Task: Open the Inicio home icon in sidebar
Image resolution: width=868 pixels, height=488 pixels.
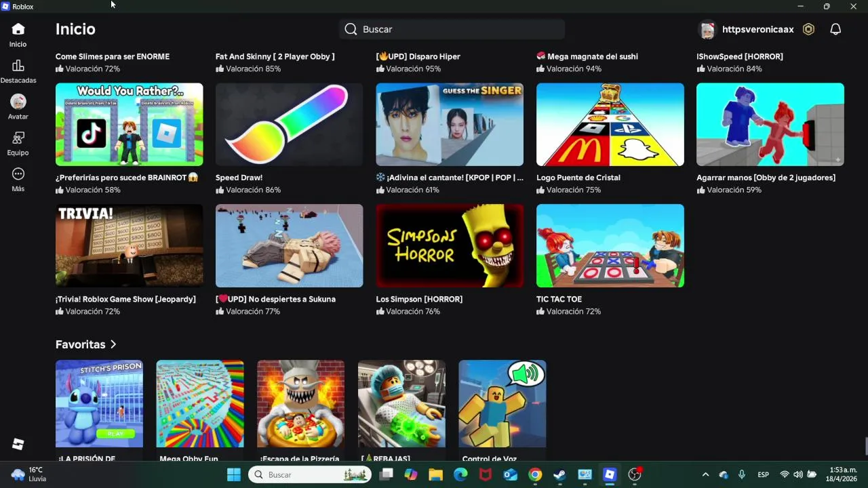Action: point(18,29)
